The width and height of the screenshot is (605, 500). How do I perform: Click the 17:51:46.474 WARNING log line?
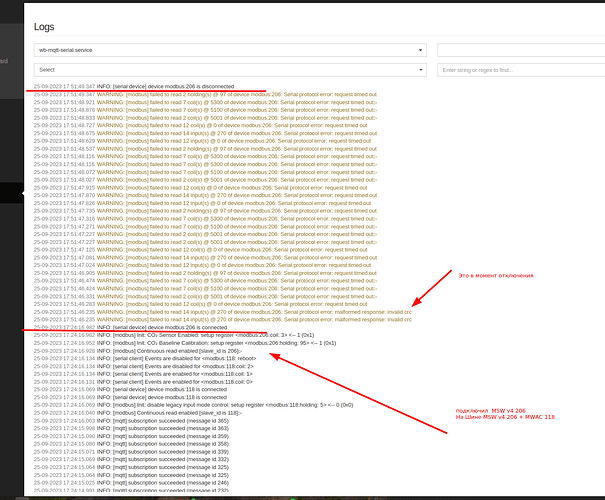[205, 280]
